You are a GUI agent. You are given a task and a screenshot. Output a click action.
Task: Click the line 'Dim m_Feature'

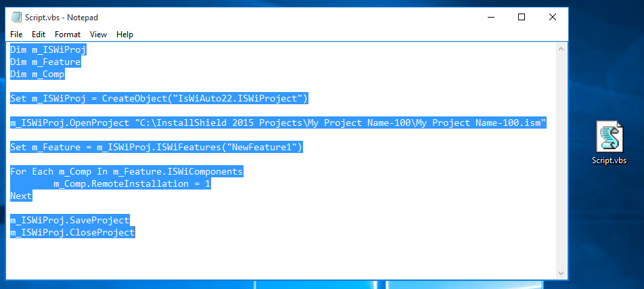pos(45,62)
